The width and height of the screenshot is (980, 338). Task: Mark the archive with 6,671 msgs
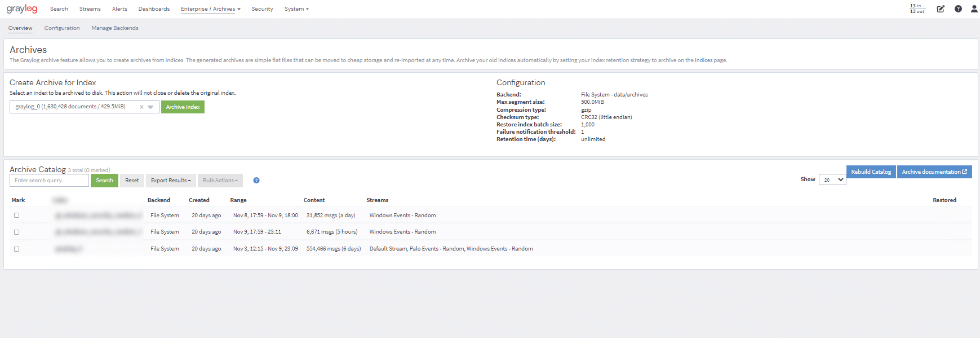(x=16, y=232)
